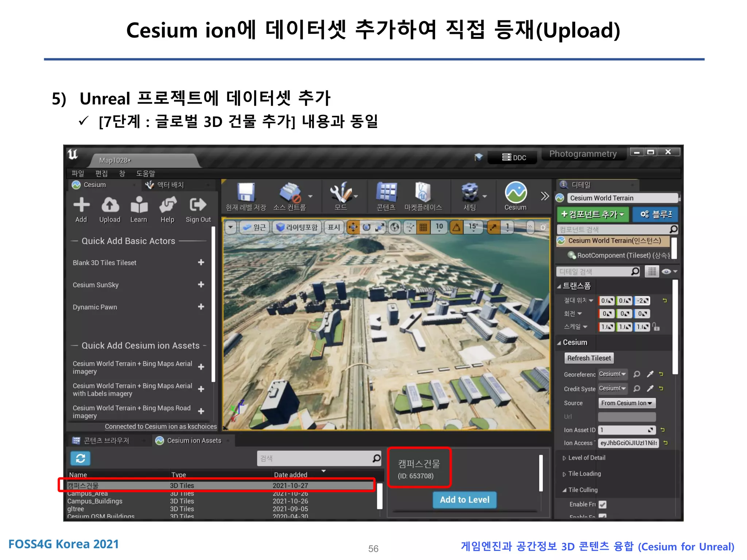Select Campus_Buildings asset row

tap(221, 501)
